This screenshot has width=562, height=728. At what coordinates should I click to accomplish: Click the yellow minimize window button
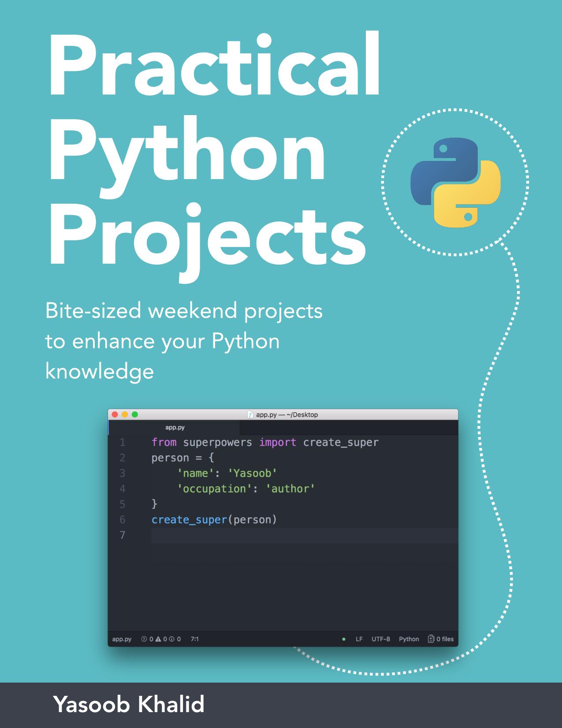coord(125,414)
